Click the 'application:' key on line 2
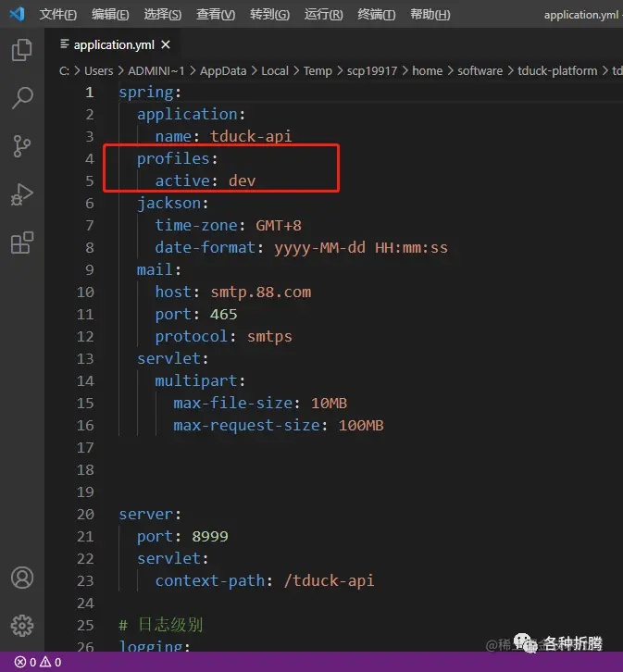 [191, 115]
